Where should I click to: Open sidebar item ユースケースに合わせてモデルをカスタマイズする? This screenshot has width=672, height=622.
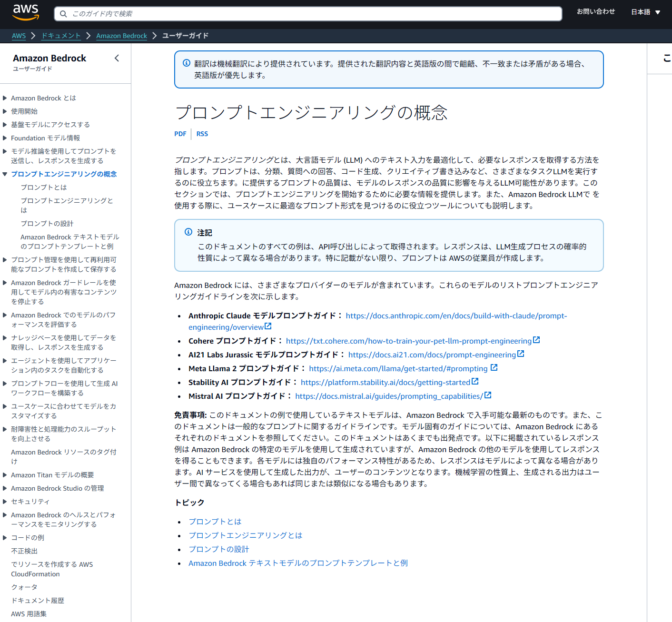point(63,411)
